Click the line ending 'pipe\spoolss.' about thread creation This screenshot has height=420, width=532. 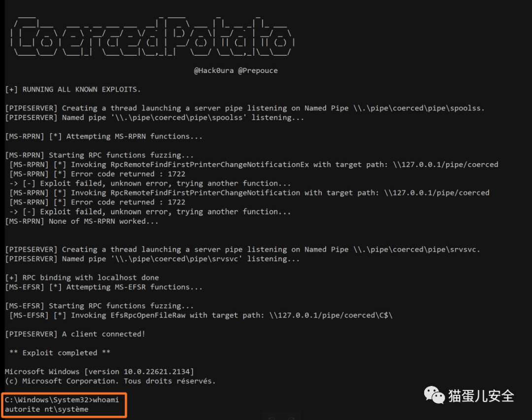(245, 108)
